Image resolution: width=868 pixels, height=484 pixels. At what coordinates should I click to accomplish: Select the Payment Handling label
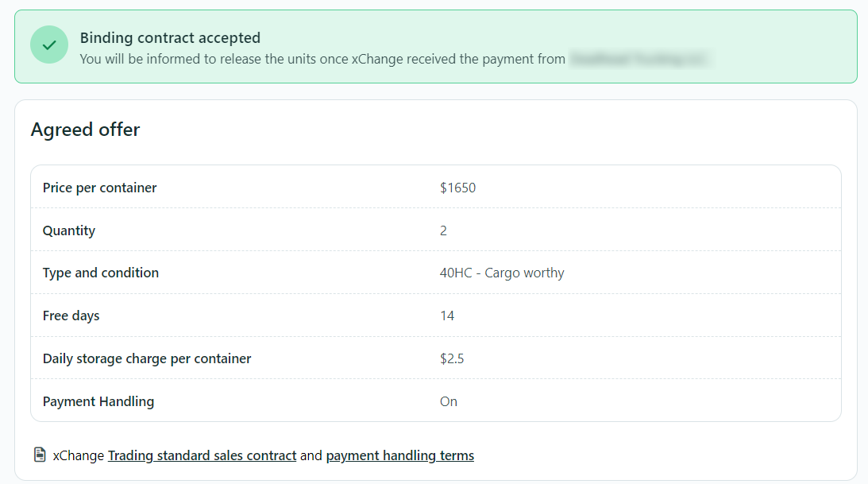click(x=98, y=401)
